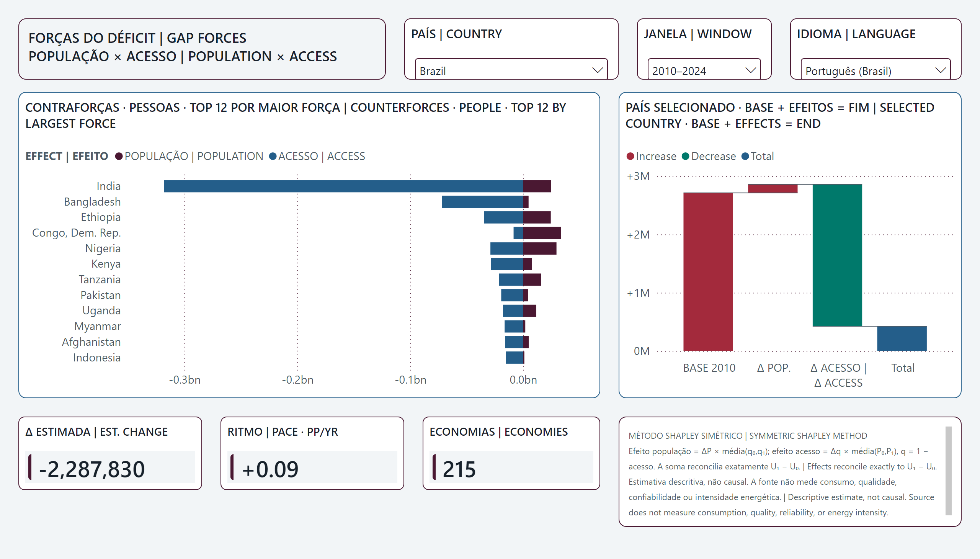Click the '+0.09' pace value

(270, 469)
